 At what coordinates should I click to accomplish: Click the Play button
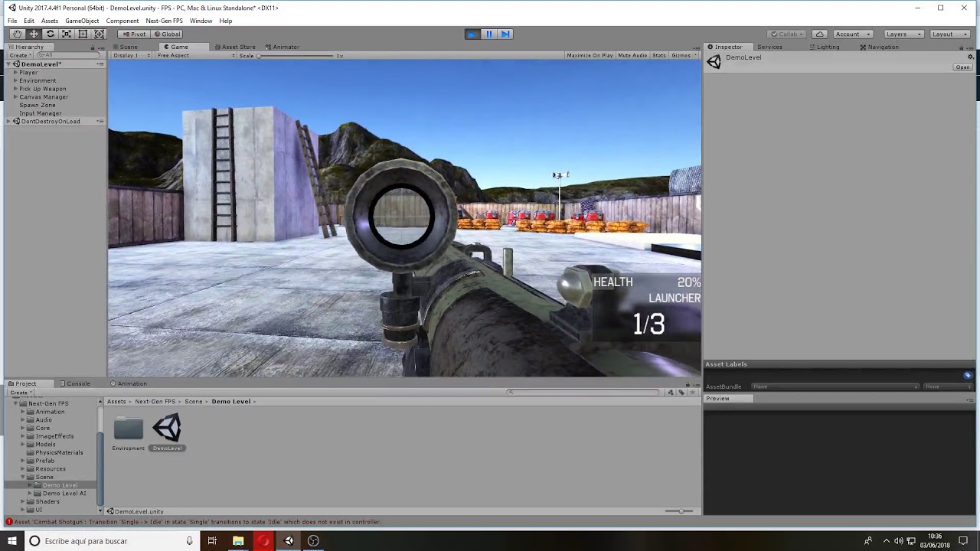(x=472, y=34)
